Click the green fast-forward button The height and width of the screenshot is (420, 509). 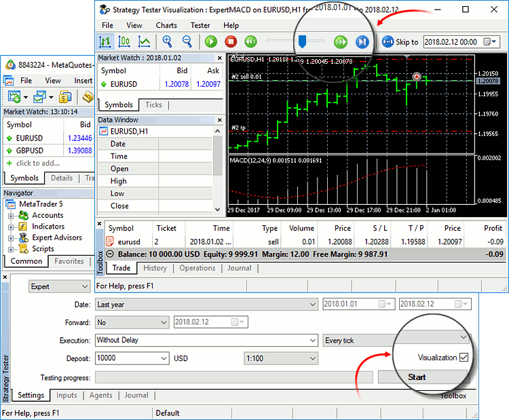(341, 42)
